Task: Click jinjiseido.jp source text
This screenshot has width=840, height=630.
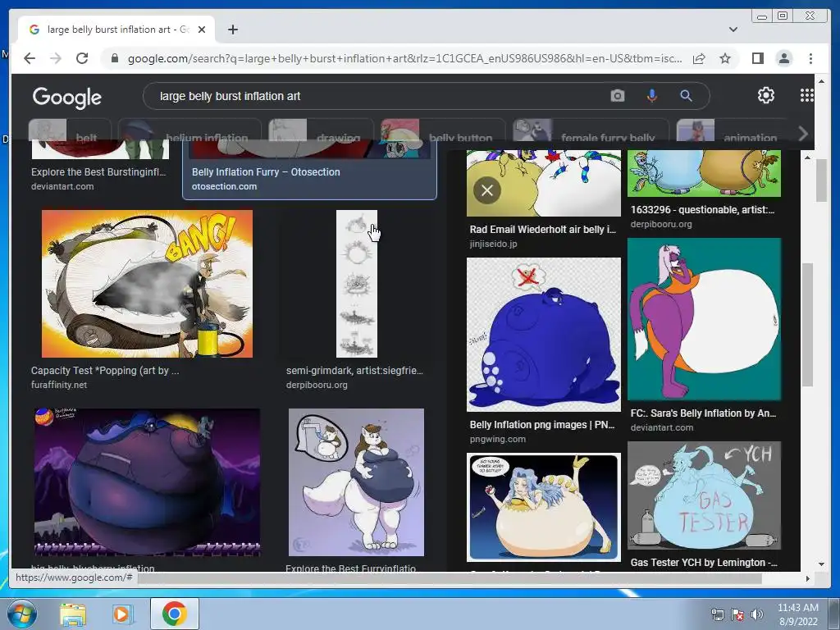Action: tap(493, 244)
